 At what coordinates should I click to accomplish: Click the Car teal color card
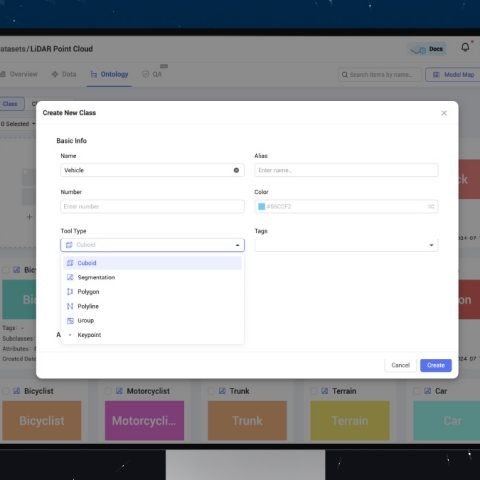click(447, 421)
